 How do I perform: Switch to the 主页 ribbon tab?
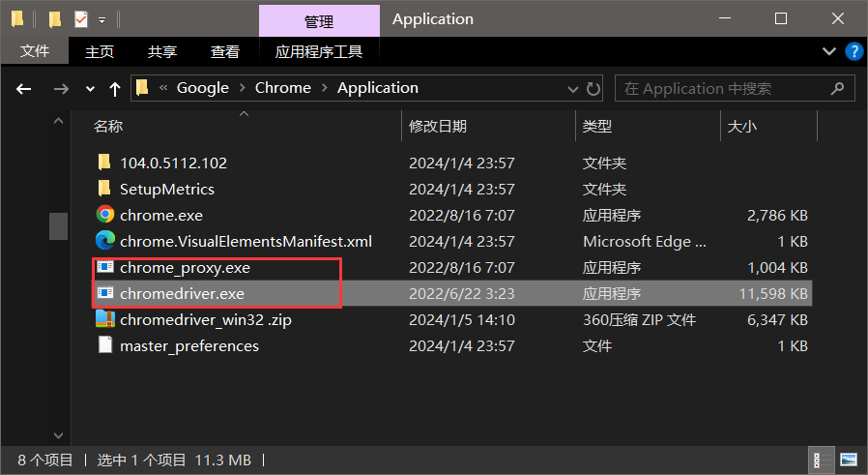tap(100, 51)
